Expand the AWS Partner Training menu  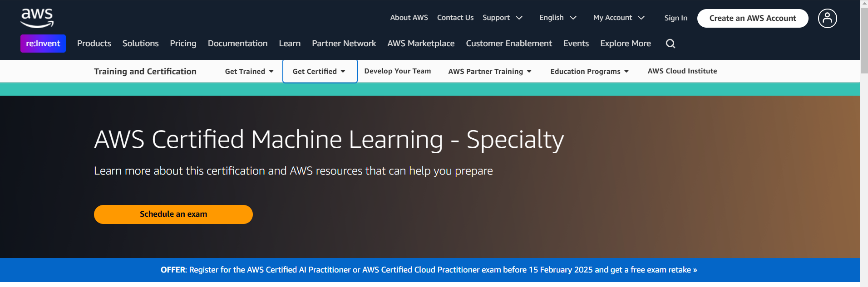tap(490, 71)
